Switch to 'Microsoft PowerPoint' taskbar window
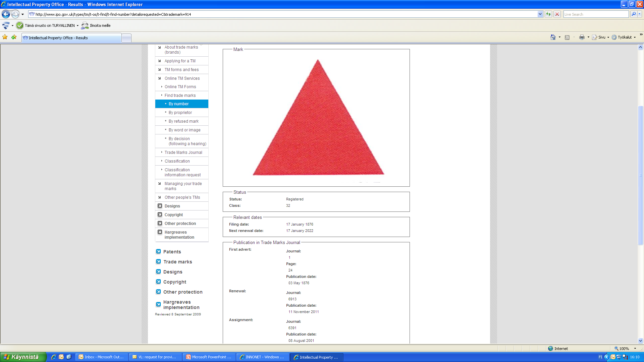644x362 pixels. point(209,357)
